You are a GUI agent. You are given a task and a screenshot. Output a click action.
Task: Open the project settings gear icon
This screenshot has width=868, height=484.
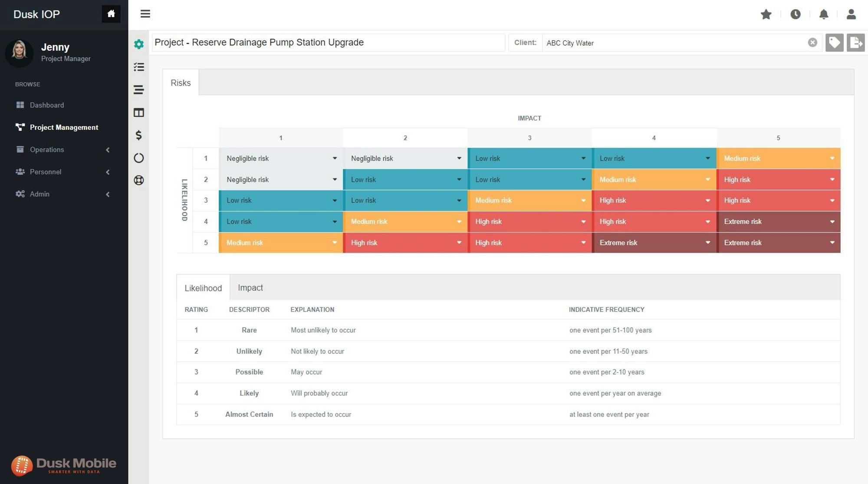point(139,44)
